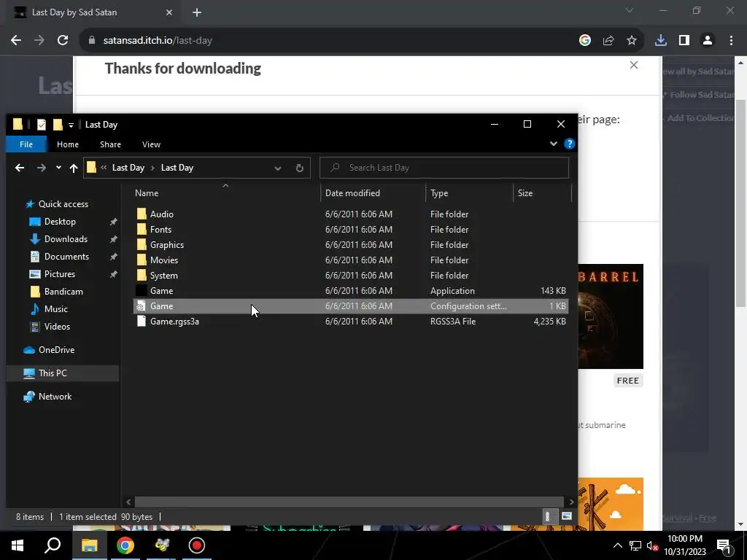Viewport: 747px width, 560px height.
Task: Select Last Day by Sad Satan tab
Action: coord(93,12)
